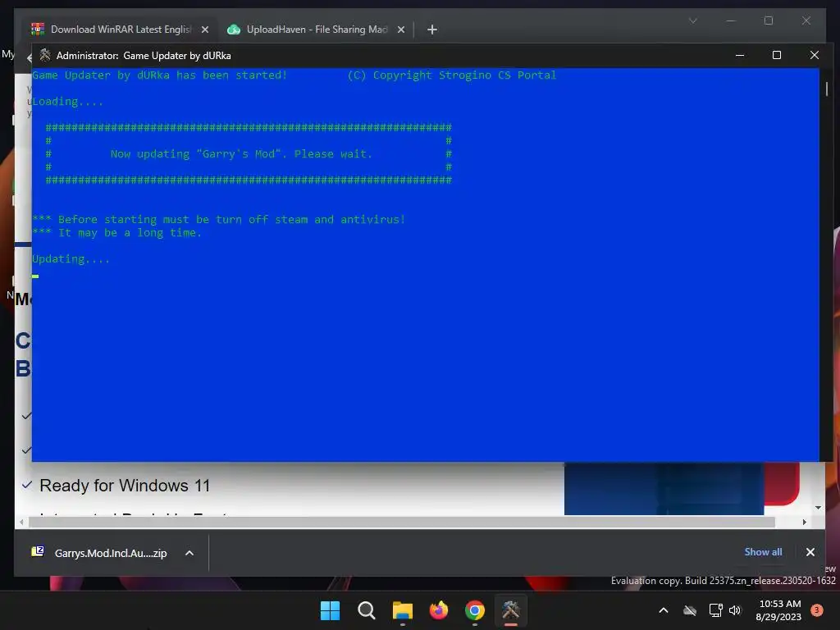The height and width of the screenshot is (630, 840).
Task: Click checkmark beside Ready for Windows 11
Action: coord(27,485)
